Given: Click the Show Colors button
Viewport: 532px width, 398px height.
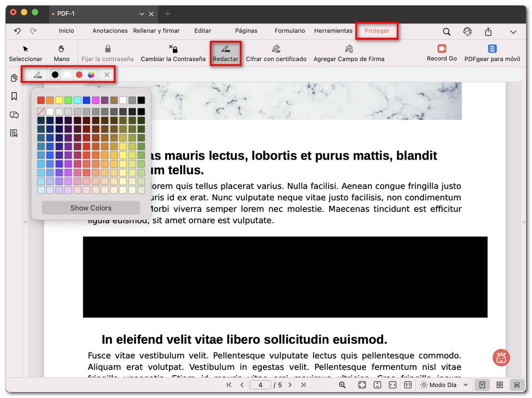Looking at the screenshot, I should coord(90,207).
